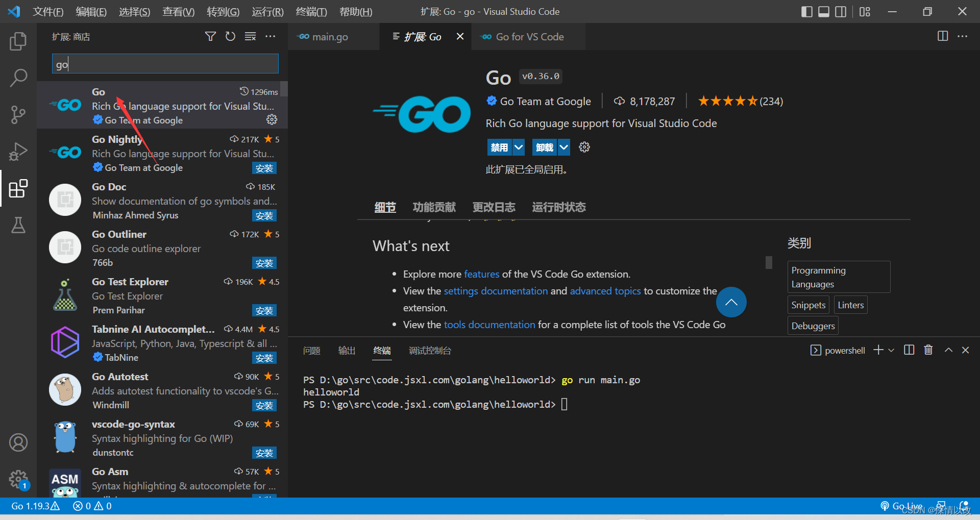The image size is (980, 520).
Task: Open the gear settings in Go extension details
Action: pos(584,147)
